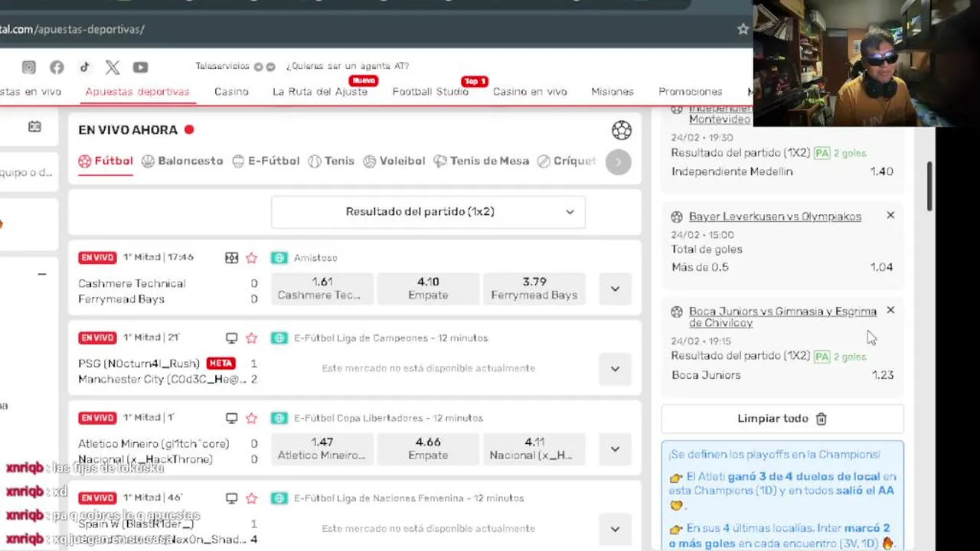Viewport: 980px width, 551px height.
Task: Open Apuestas deportivas menu item
Action: coord(137,92)
